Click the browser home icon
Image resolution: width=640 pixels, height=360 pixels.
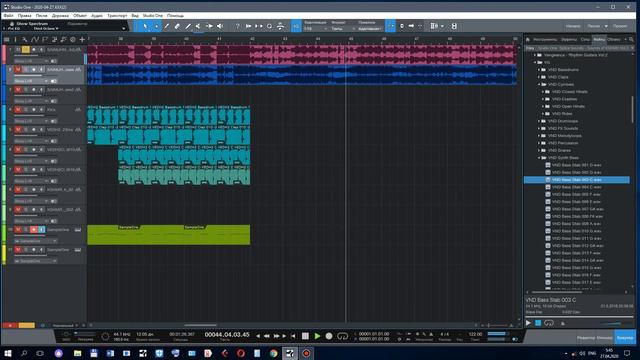click(528, 40)
